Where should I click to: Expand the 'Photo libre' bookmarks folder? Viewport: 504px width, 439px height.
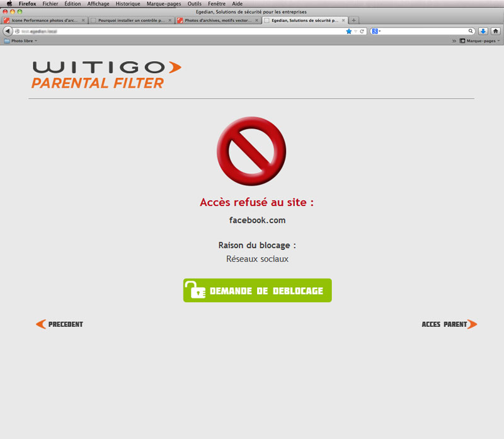pyautogui.click(x=21, y=41)
